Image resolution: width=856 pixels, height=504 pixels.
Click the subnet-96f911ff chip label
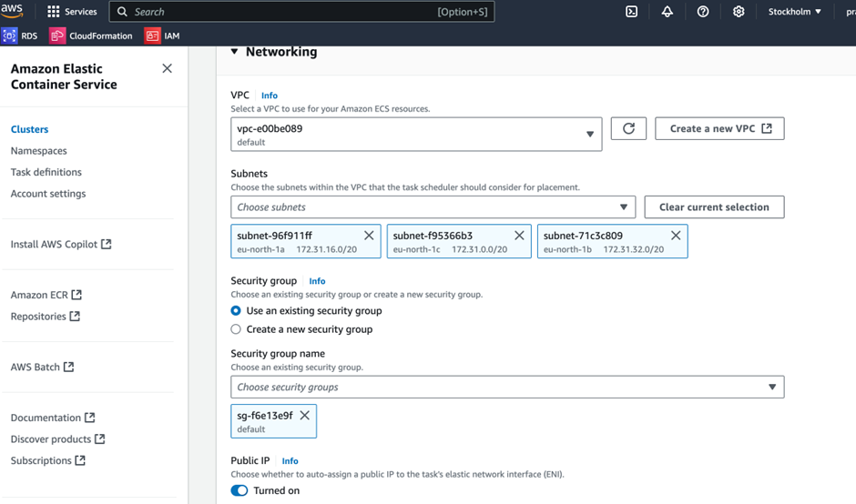[275, 236]
